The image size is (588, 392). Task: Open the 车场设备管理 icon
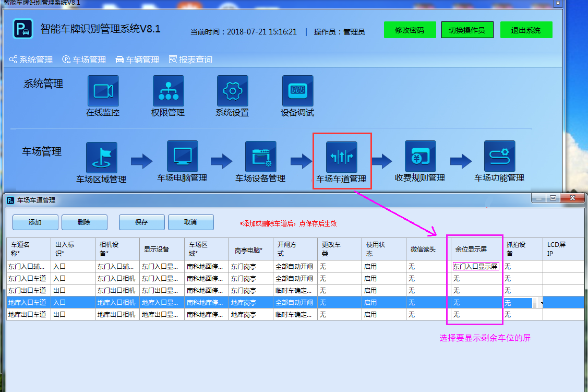tap(261, 157)
